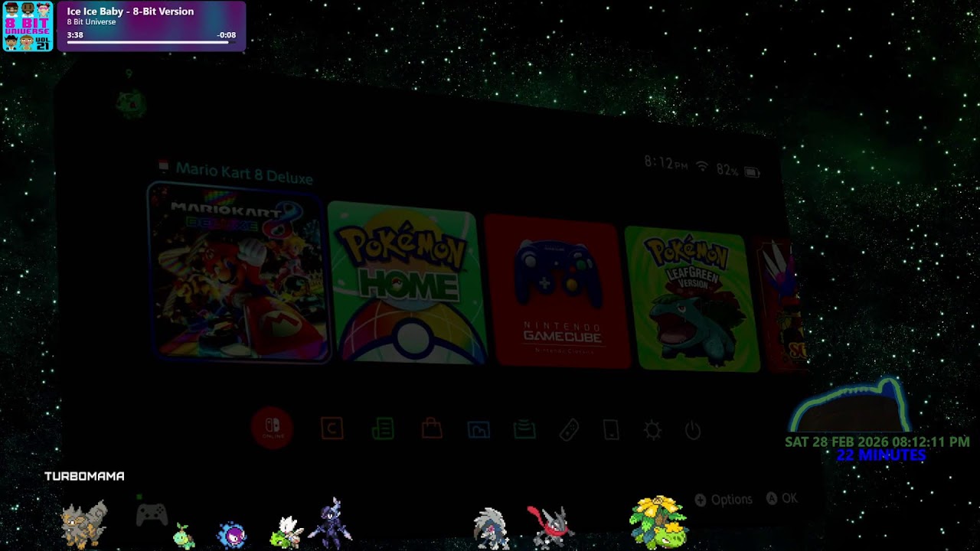Open the user profile avatar icon
980x551 pixels.
[x=131, y=103]
